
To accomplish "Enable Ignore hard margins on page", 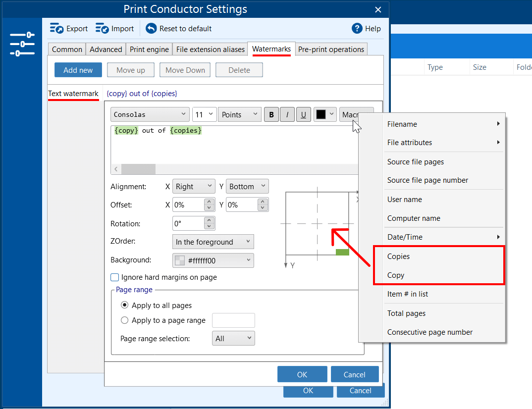I will click(x=115, y=277).
